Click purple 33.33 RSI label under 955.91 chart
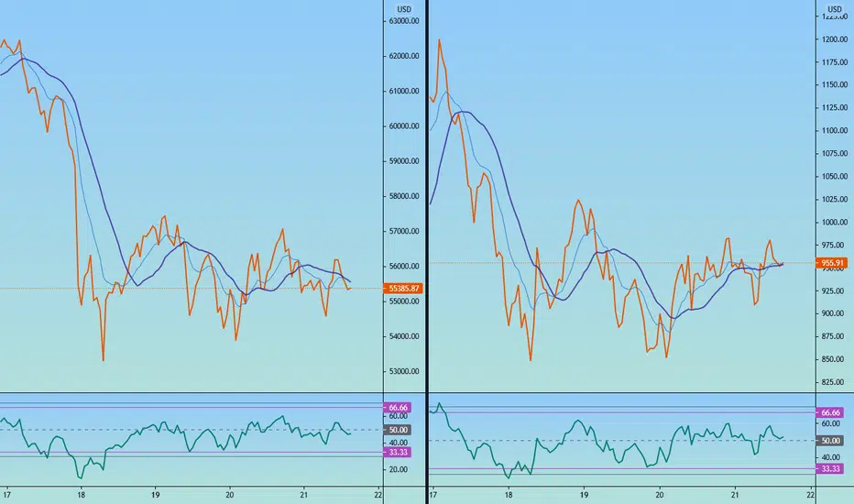This screenshot has height=504, width=854. (829, 468)
